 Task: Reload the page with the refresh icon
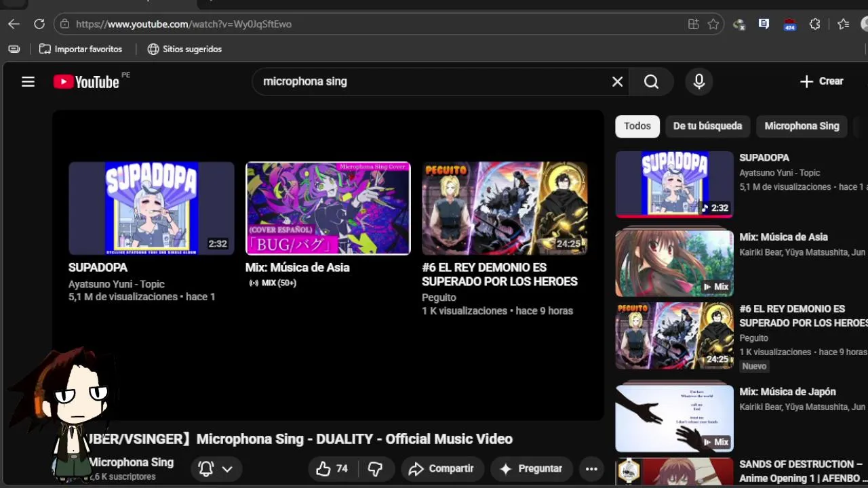39,24
